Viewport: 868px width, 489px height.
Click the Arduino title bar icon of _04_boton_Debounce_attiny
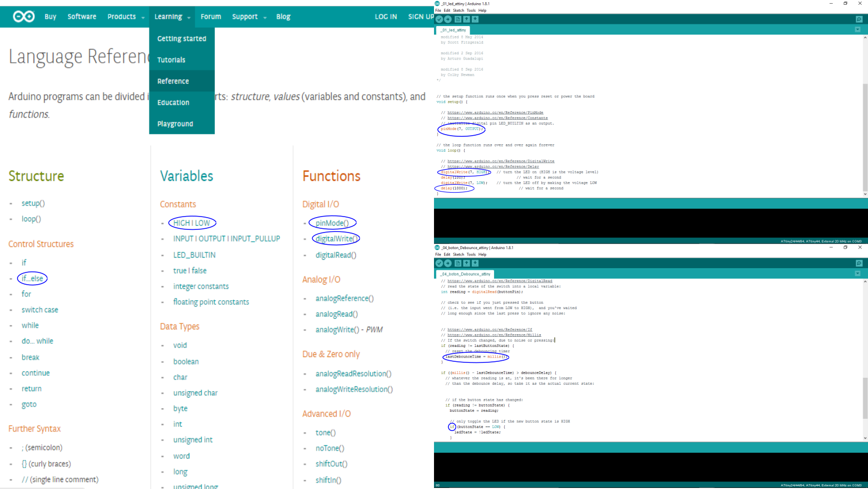point(437,248)
